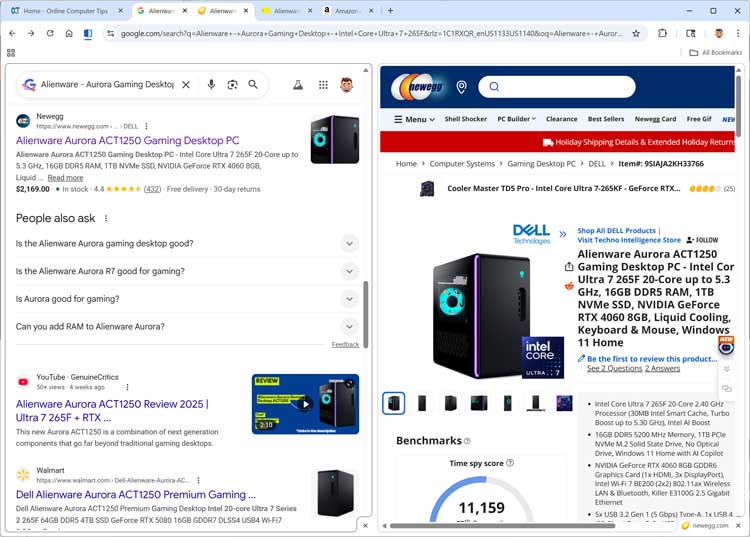Reload the page with the refresh icon
Screen dimensions: 750x537
(x=50, y=33)
